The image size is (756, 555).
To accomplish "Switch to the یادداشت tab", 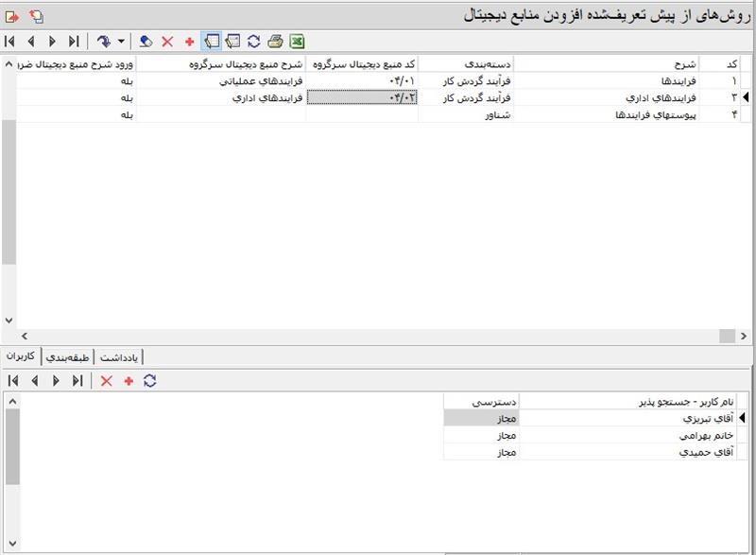I will (x=120, y=356).
